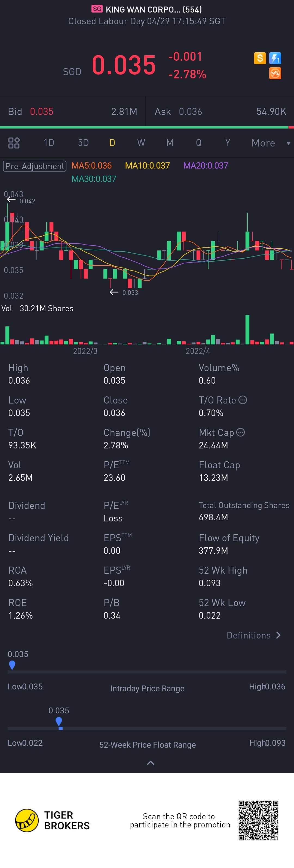Toggle the Pre-Adjustment price setting
This screenshot has width=294, height=868.
pos(35,166)
